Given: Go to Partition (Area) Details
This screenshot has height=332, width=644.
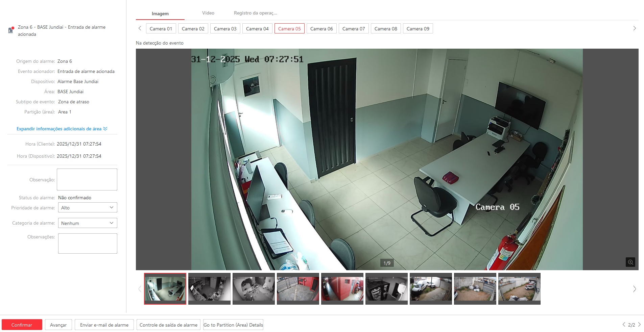Looking at the screenshot, I should coord(233,325).
